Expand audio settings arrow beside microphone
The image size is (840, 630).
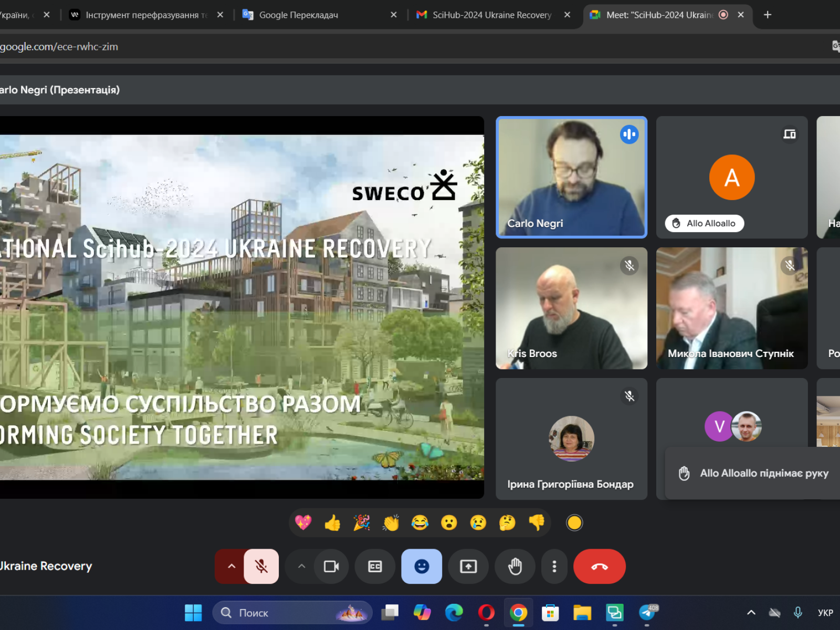231,566
